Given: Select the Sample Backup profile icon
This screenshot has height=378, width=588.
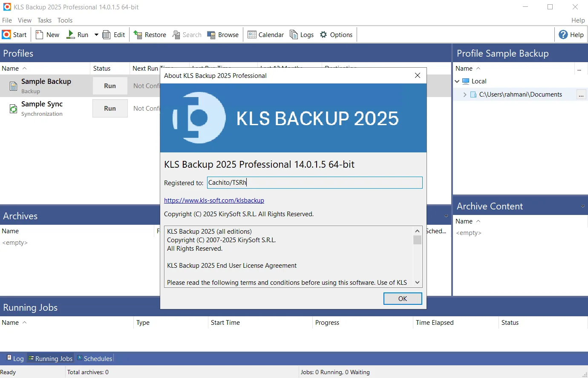Looking at the screenshot, I should 14,86.
